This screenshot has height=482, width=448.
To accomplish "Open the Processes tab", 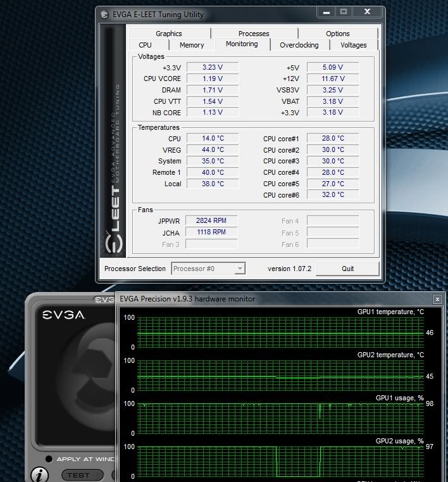I will [254, 34].
